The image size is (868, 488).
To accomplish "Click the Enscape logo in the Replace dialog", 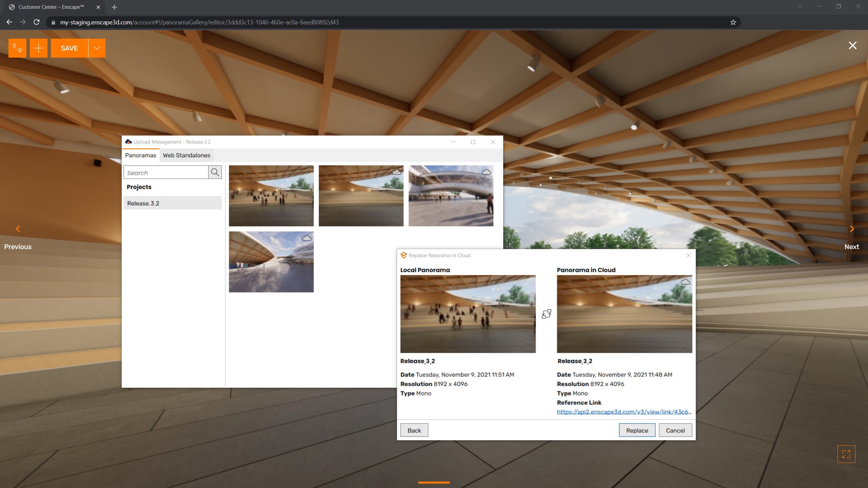I will point(403,255).
